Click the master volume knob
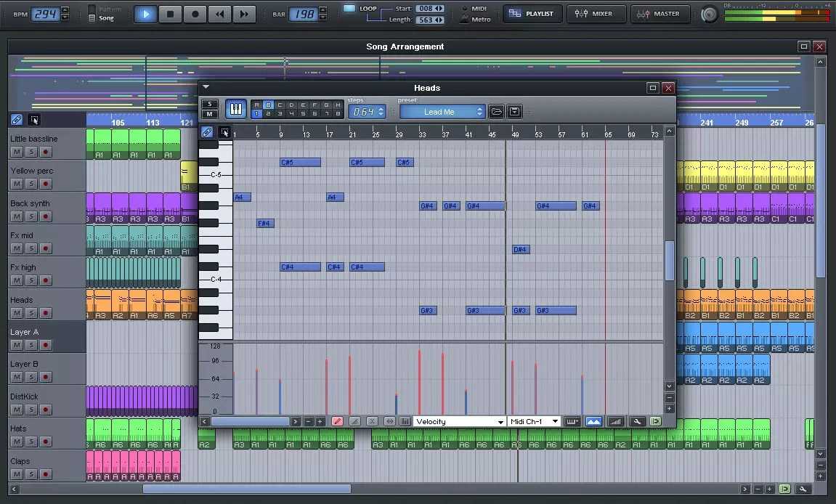836x504 pixels. pos(708,14)
